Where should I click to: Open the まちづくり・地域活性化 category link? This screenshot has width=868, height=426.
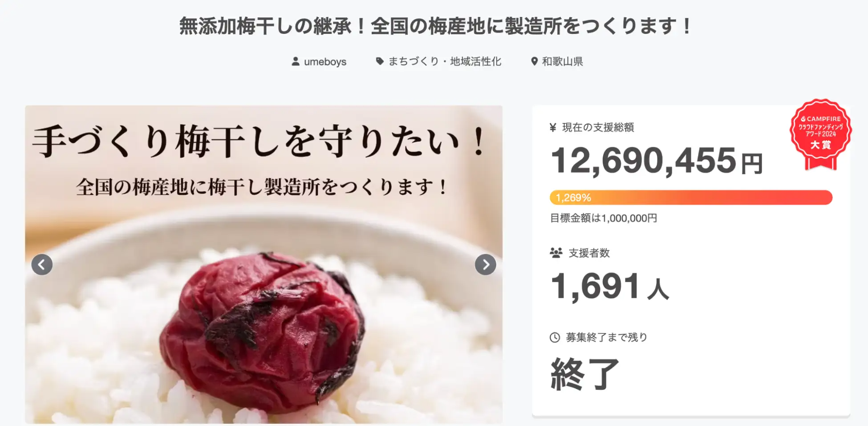point(445,61)
